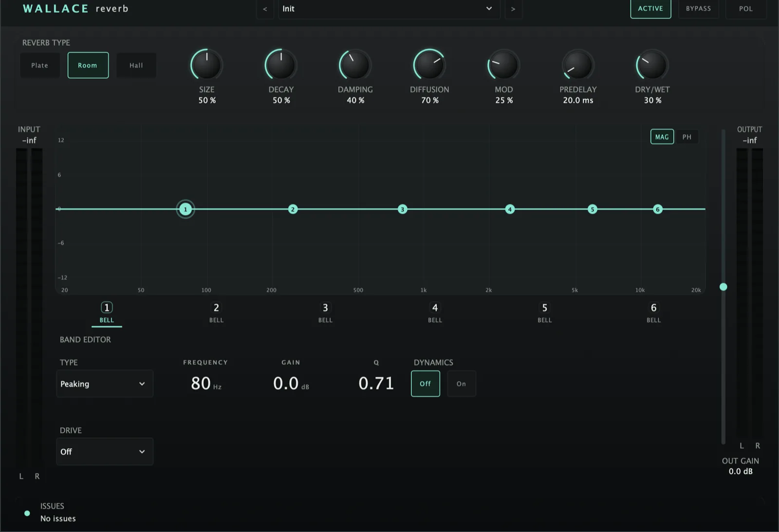The image size is (779, 532).
Task: Choose Plate reverb type
Action: pyautogui.click(x=40, y=65)
